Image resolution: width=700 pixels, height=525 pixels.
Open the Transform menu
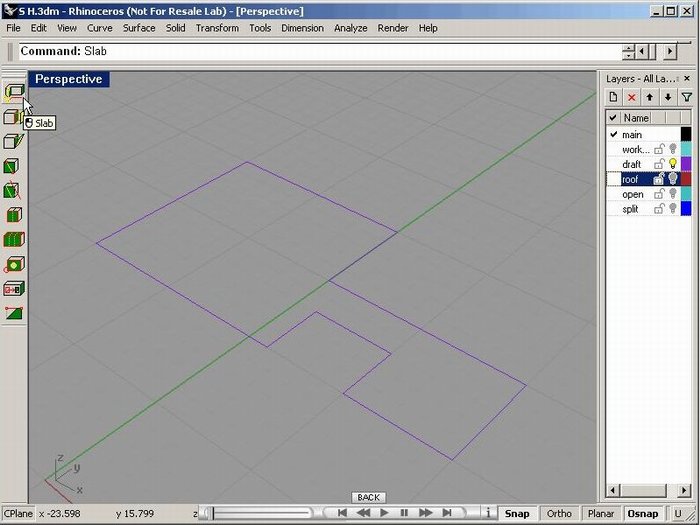[x=217, y=28]
